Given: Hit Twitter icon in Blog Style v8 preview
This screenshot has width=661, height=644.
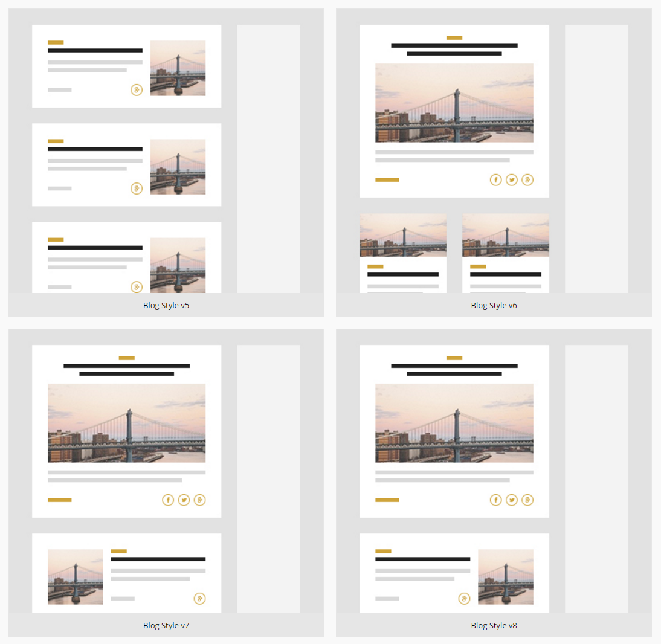Looking at the screenshot, I should coord(512,500).
